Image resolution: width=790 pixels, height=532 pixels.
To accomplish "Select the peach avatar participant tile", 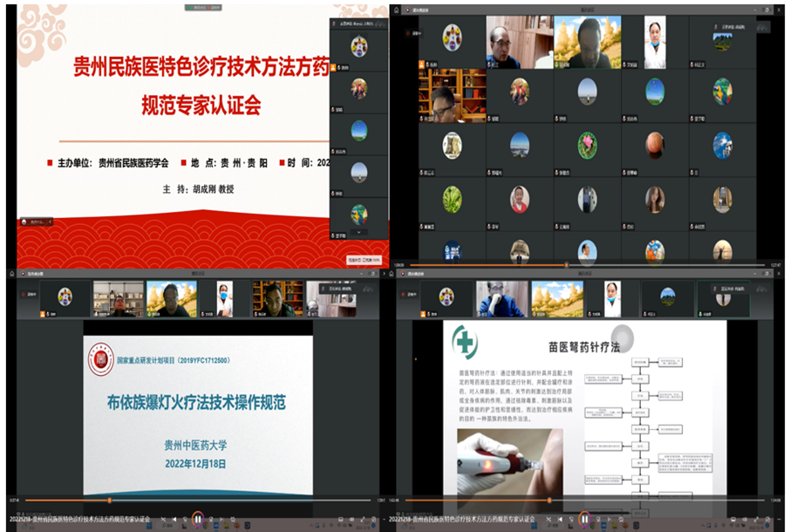I will pos(655,144).
